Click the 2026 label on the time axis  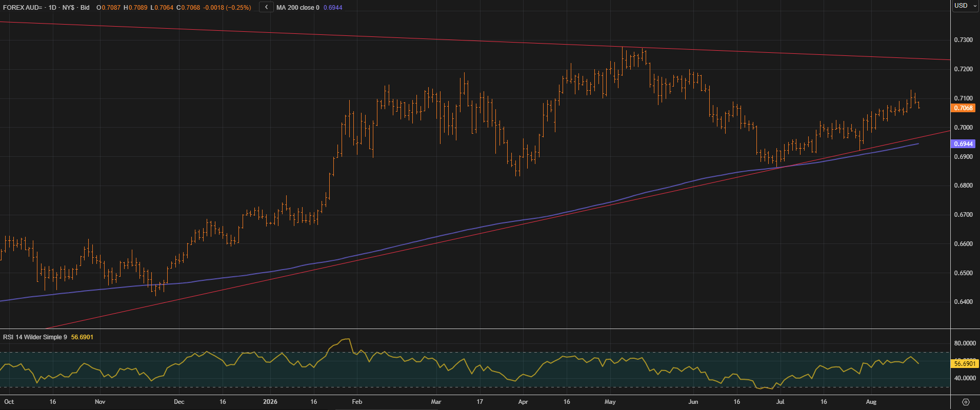click(x=270, y=402)
